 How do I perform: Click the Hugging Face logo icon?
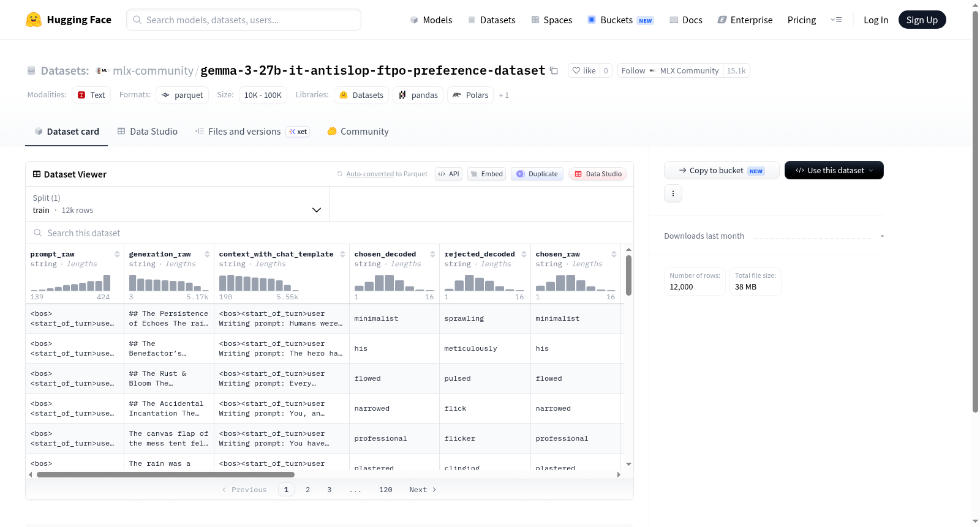(x=34, y=20)
